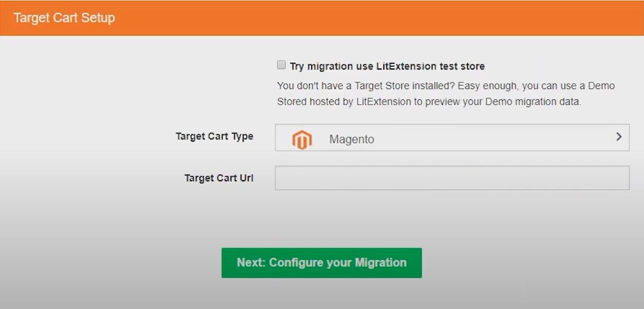This screenshot has height=309, width=644.
Task: Click the demo store description text
Action: pos(446,93)
